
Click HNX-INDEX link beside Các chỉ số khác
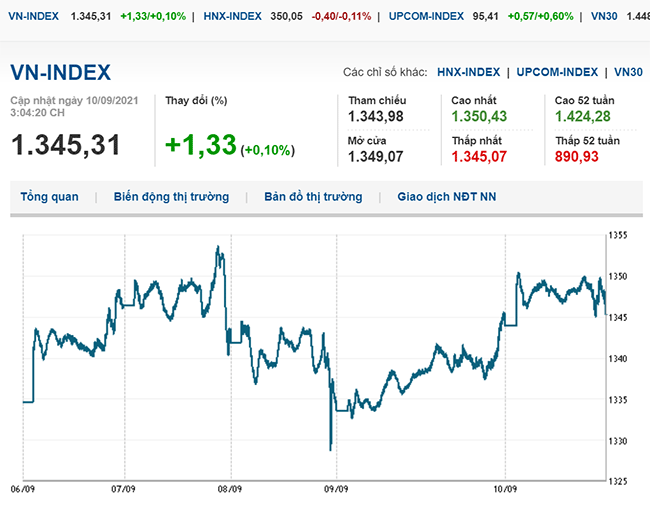(x=468, y=72)
